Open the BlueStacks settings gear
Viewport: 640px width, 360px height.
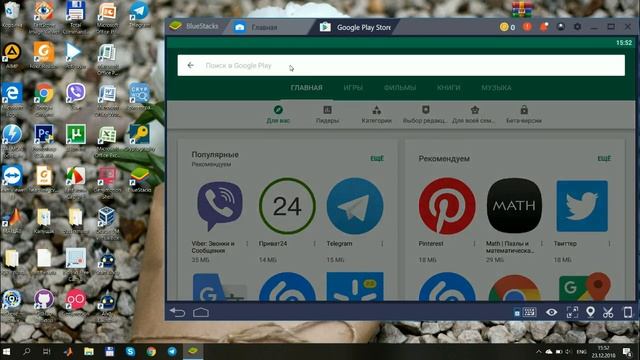pos(577,27)
